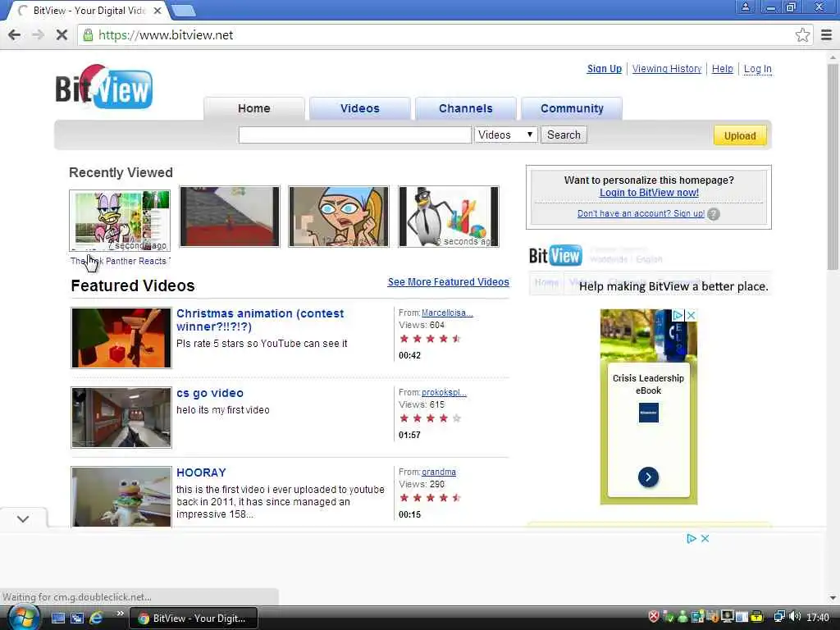Image resolution: width=840 pixels, height=630 pixels.
Task: Open the HOORAY video title
Action: coord(202,472)
